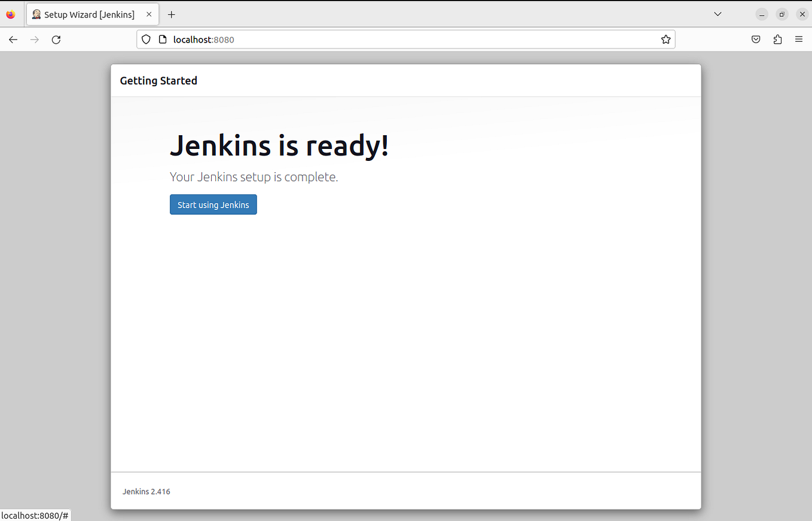Bookmark this page via the star icon
This screenshot has height=521, width=812.
coord(666,39)
